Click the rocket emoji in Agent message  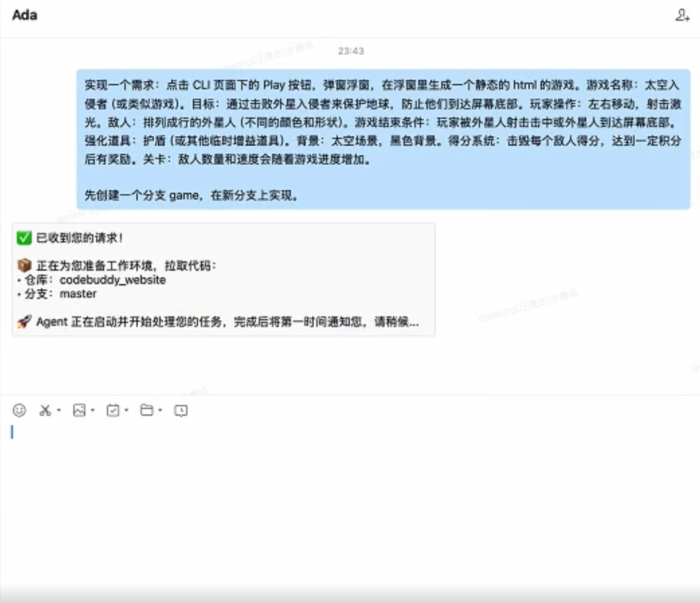pyautogui.click(x=23, y=321)
